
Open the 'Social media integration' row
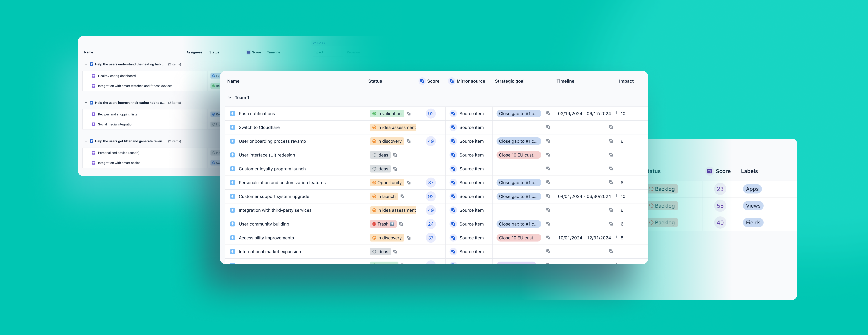pos(116,124)
